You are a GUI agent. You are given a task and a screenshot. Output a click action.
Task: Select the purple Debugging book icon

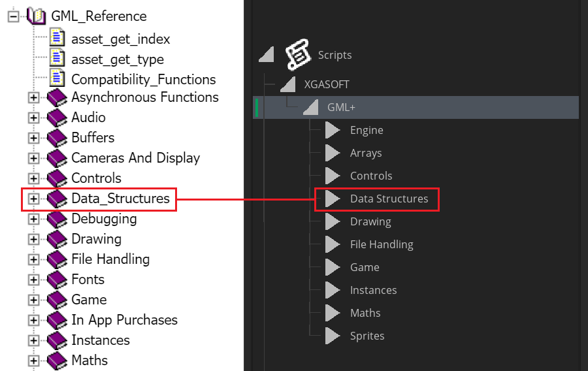(x=57, y=219)
